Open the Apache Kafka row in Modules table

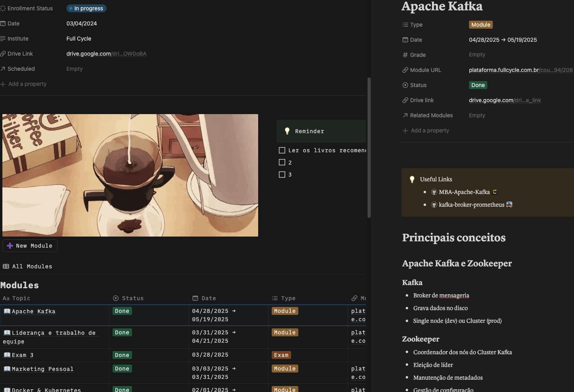(x=33, y=311)
